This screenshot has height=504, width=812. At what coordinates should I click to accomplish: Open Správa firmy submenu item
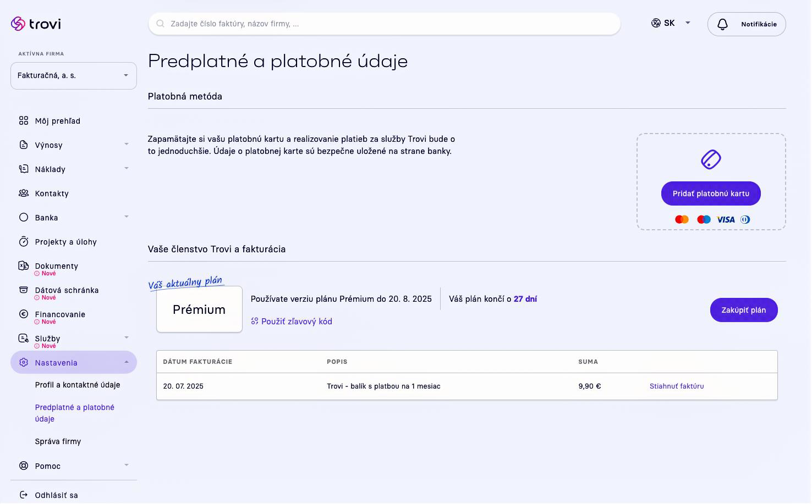(x=58, y=442)
